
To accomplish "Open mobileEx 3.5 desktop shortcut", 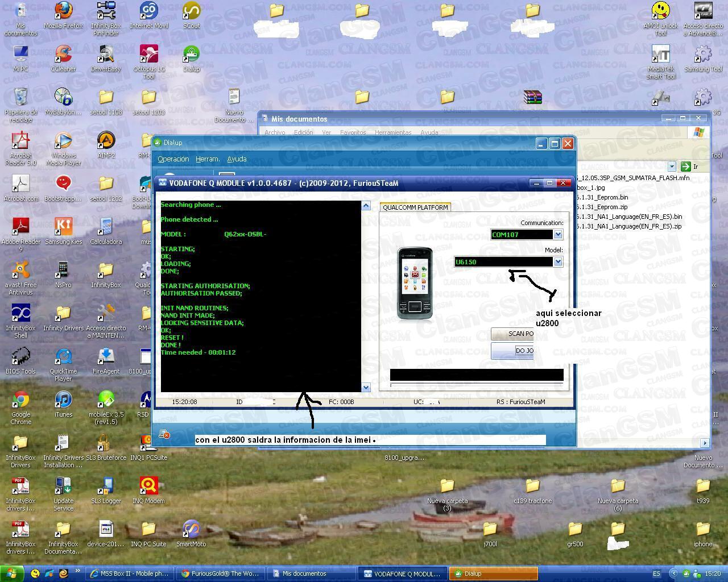I will (106, 408).
